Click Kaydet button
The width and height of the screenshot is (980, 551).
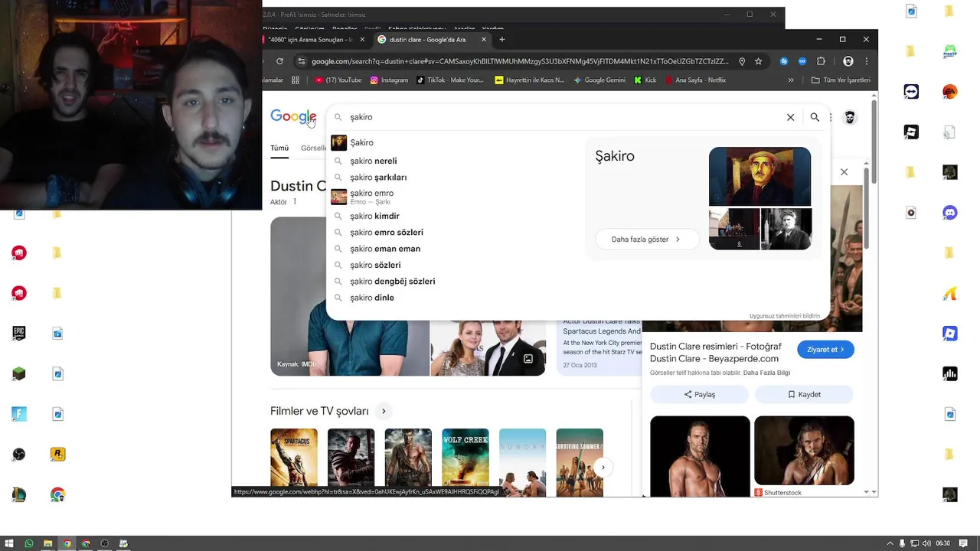pos(804,394)
